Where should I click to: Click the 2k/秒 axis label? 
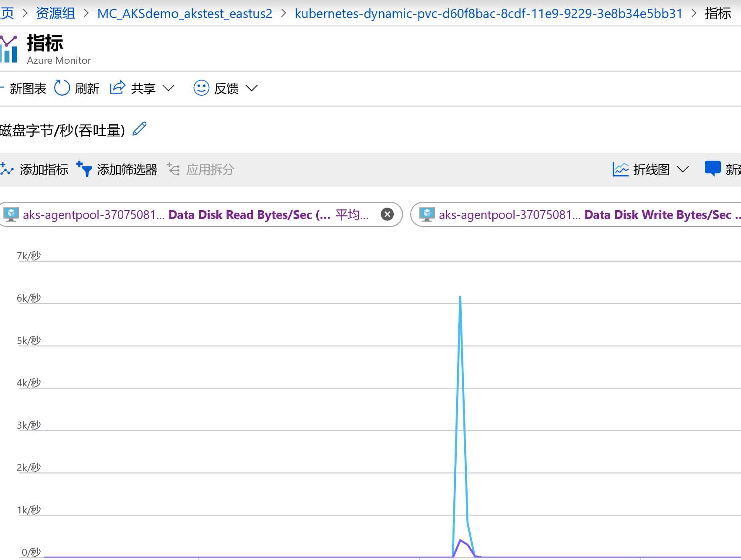pyautogui.click(x=29, y=467)
